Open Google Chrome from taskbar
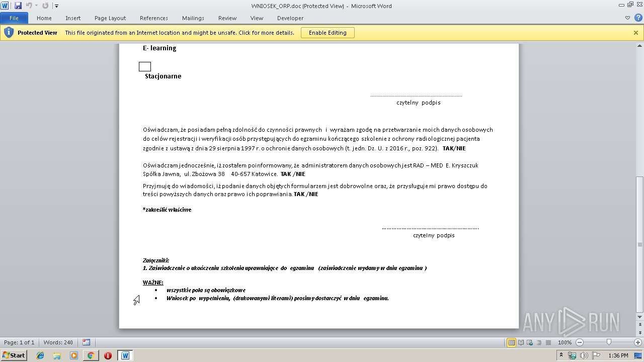The width and height of the screenshot is (644, 362). 91,355
